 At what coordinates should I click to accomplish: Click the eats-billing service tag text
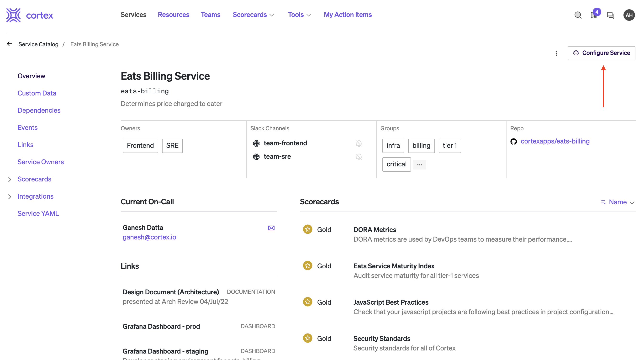click(145, 91)
